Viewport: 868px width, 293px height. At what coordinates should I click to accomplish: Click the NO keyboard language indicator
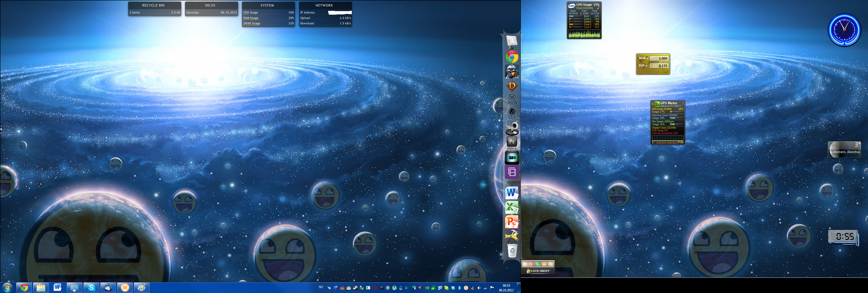click(x=321, y=287)
